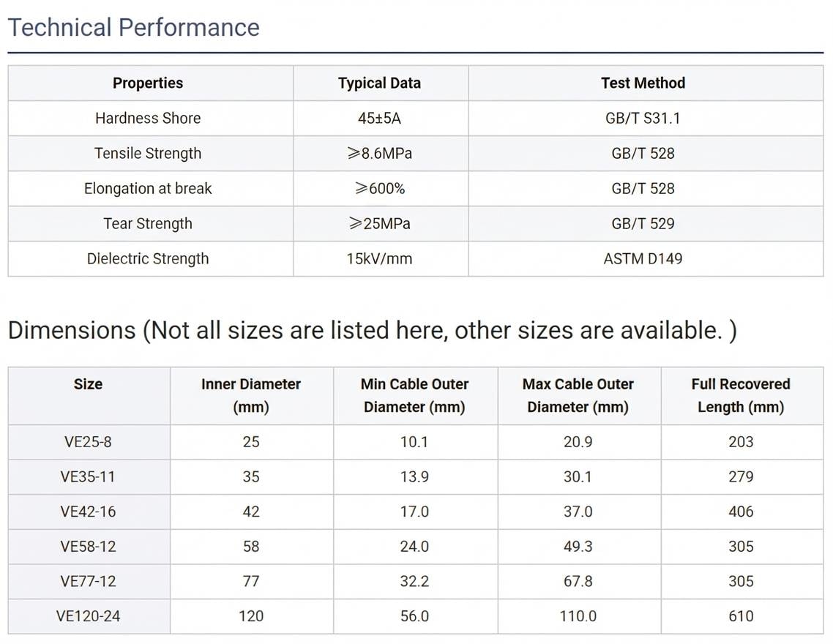Click the ≥600% value

click(379, 189)
